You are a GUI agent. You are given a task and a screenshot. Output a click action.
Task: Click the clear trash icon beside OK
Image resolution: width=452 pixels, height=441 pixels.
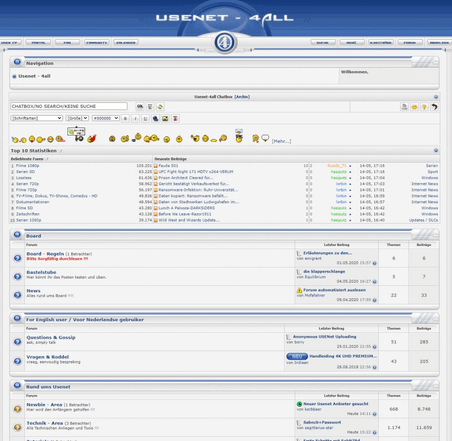click(150, 107)
